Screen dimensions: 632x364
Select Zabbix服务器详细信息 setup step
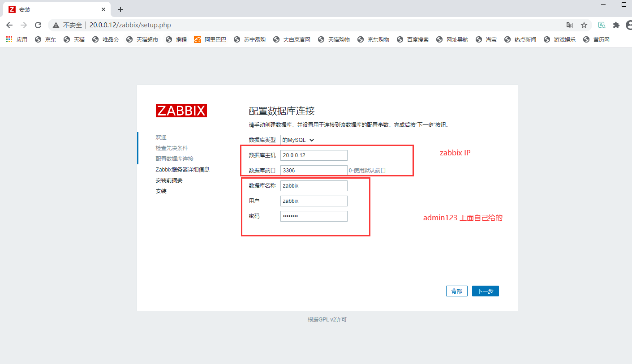click(x=182, y=170)
